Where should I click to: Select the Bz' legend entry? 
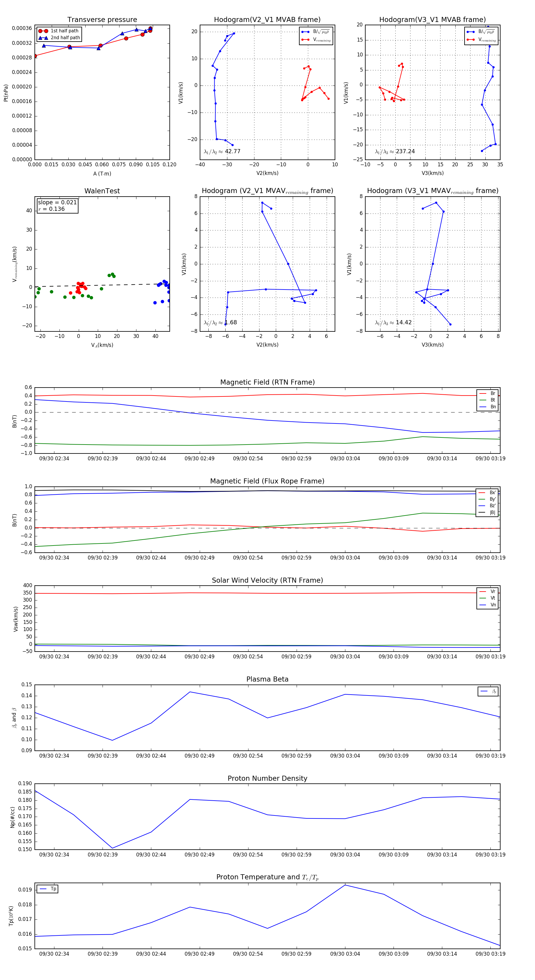(x=487, y=506)
